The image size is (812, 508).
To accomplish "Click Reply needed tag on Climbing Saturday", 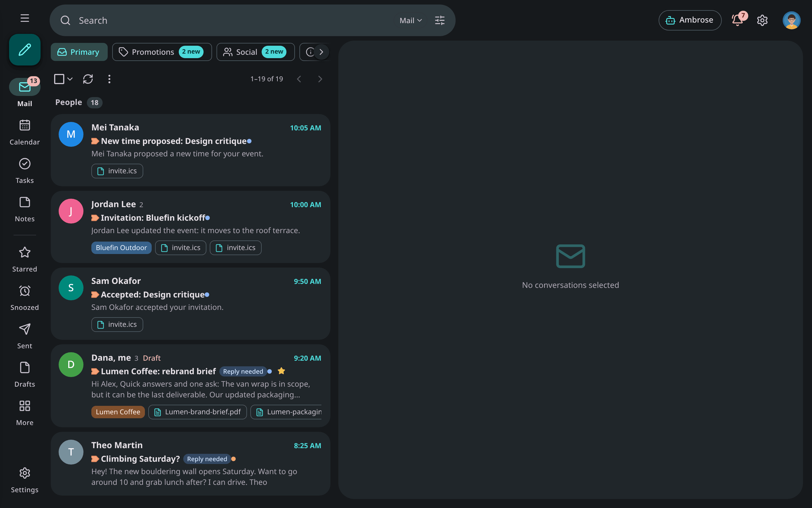I will (207, 459).
